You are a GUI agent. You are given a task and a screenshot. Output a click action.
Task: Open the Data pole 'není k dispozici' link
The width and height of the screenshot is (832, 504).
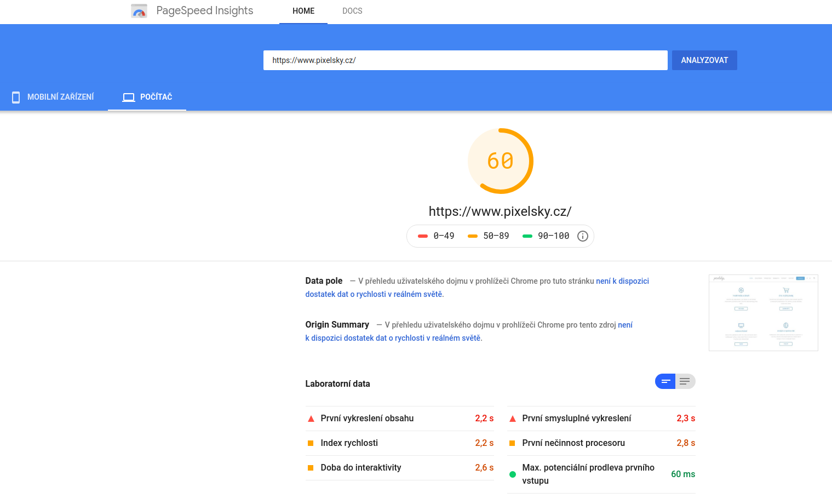477,288
